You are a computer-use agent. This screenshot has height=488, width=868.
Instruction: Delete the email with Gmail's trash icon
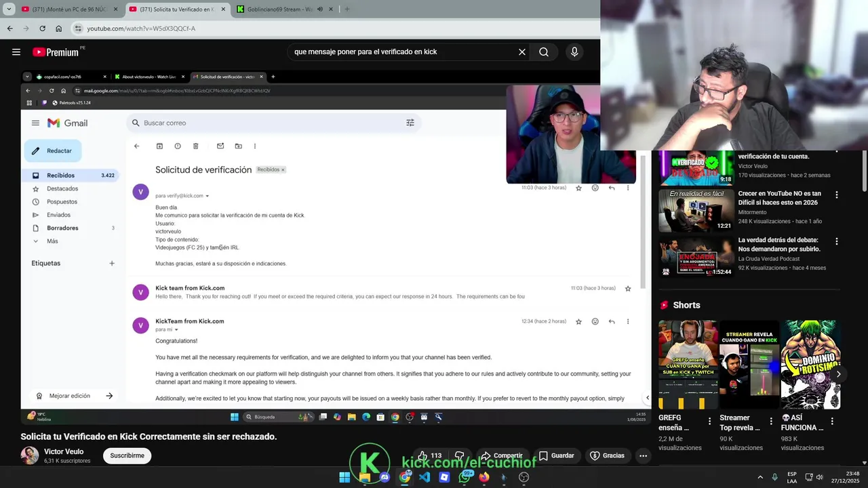tap(195, 146)
